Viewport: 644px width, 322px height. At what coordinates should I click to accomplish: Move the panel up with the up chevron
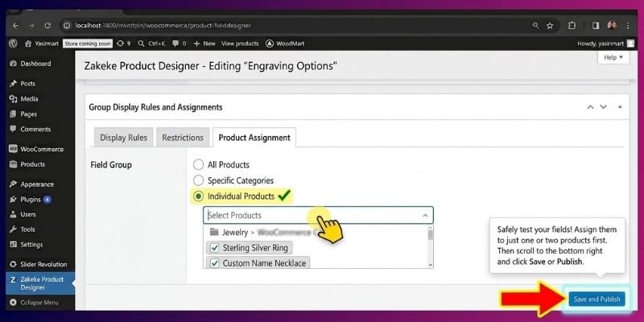tap(590, 107)
